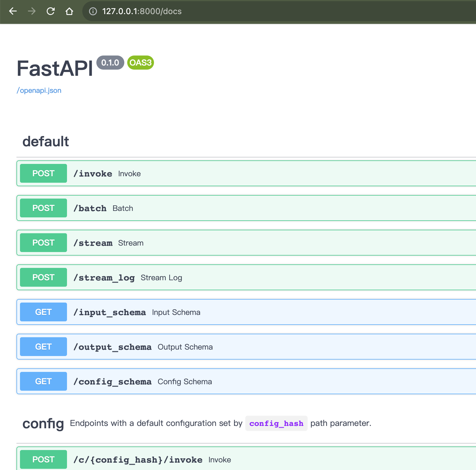Click the config_hash code label
The width and height of the screenshot is (476, 470).
point(276,423)
